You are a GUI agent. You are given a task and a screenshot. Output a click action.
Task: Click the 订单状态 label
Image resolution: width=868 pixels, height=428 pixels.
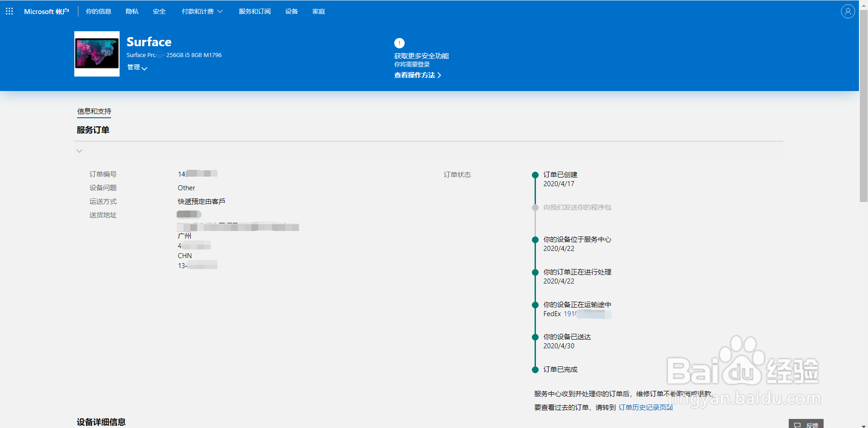click(x=457, y=175)
